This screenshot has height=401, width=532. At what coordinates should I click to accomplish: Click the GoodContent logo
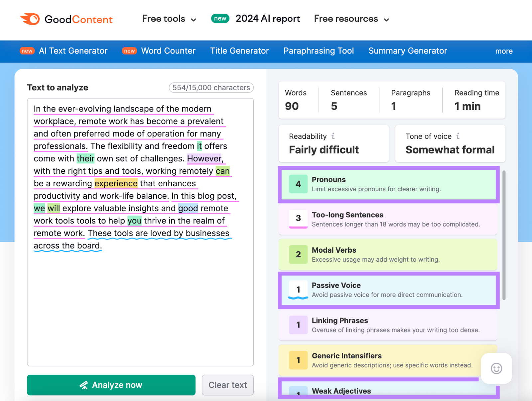click(66, 19)
